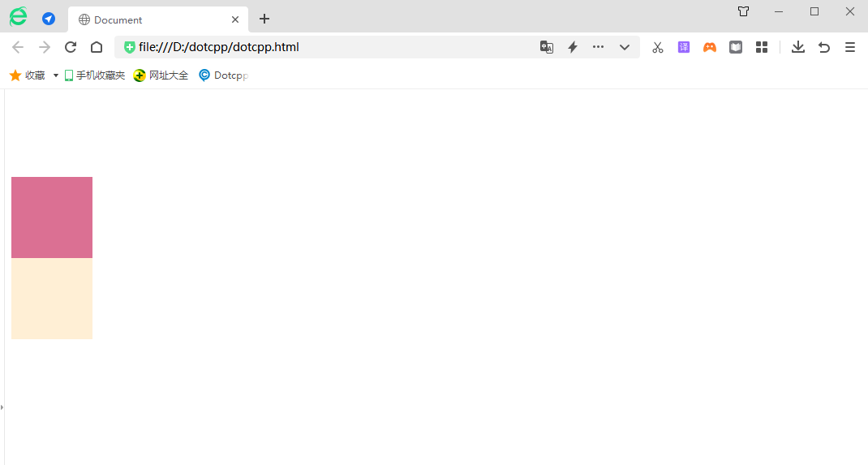Open the translate page icon in address bar
The width and height of the screenshot is (868, 465).
(547, 47)
